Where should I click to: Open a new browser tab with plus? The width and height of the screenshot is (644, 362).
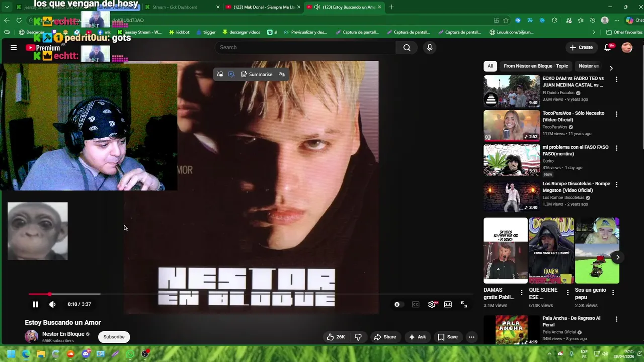pyautogui.click(x=391, y=7)
